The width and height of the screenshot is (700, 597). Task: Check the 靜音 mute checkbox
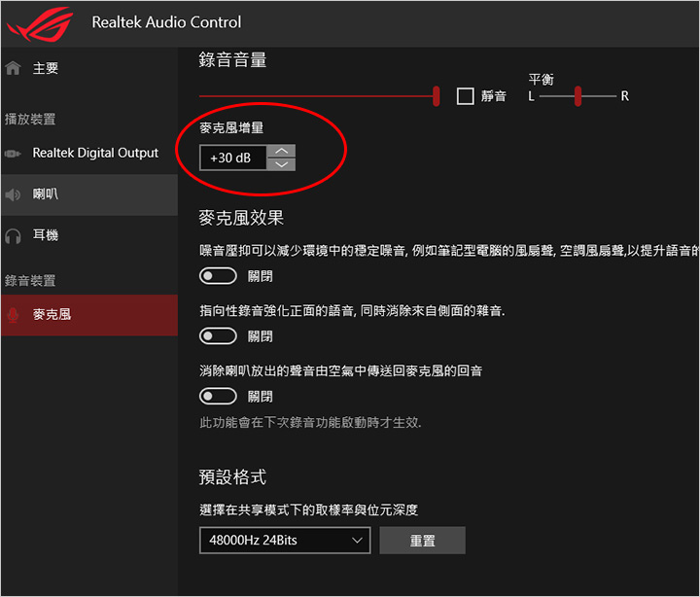coord(465,96)
